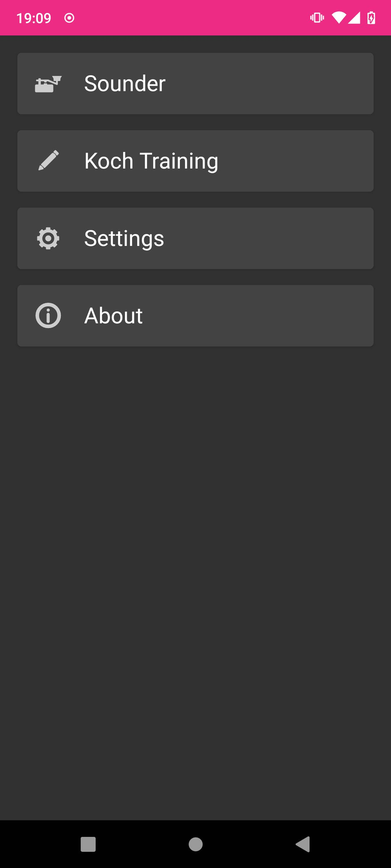Click the charging battery icon in status bar
The height and width of the screenshot is (868, 391).
[x=372, y=17]
